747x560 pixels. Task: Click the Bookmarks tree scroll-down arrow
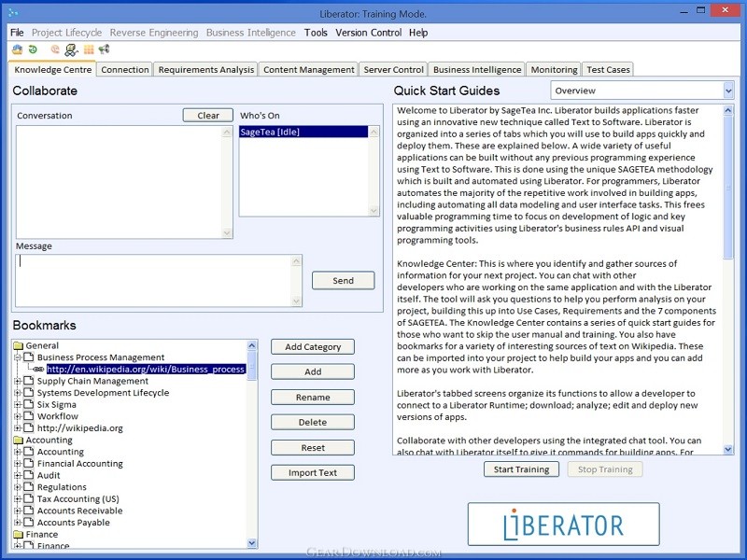252,543
